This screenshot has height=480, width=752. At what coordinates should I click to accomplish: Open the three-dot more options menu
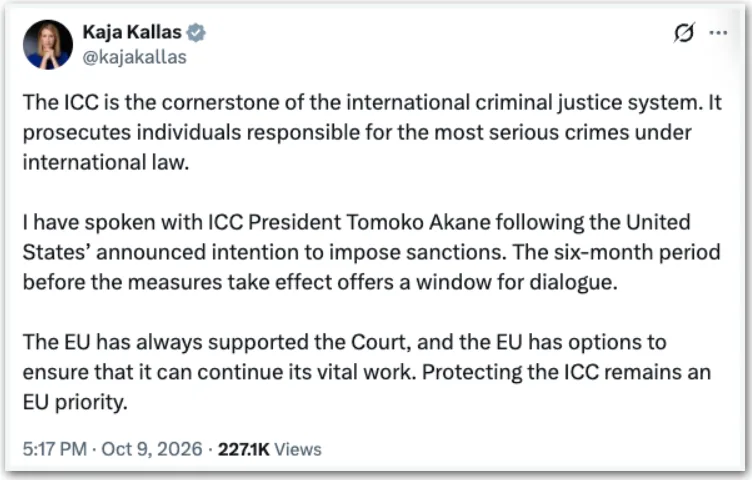click(718, 33)
